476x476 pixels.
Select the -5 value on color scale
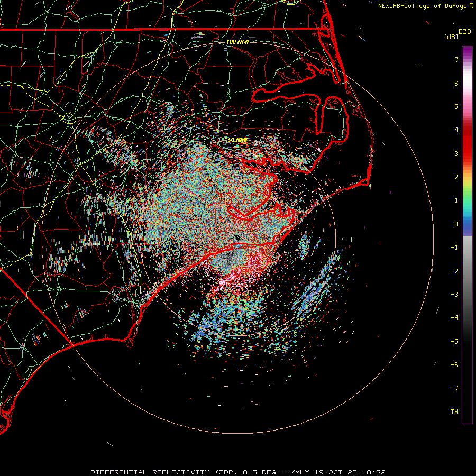454,342
